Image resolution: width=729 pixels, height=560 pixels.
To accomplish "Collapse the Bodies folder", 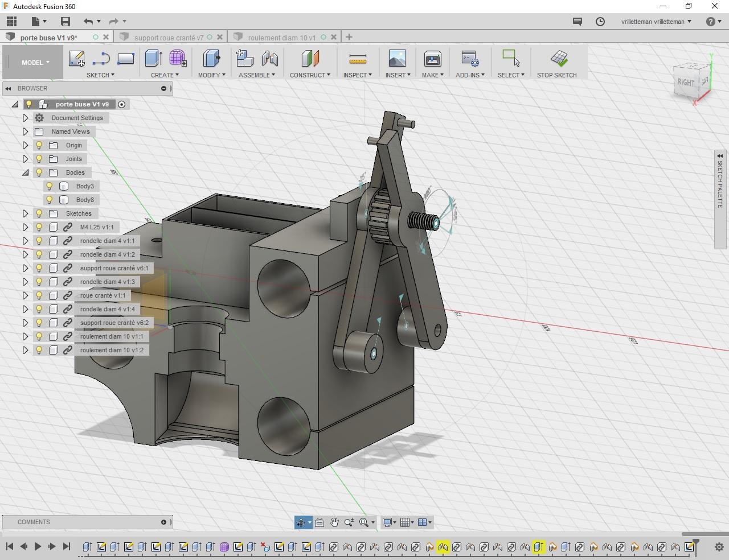I will (25, 172).
